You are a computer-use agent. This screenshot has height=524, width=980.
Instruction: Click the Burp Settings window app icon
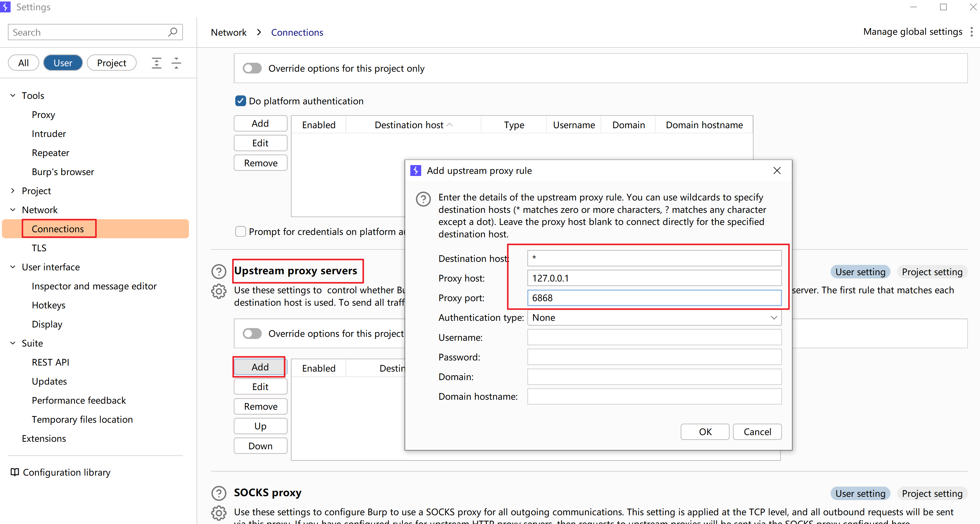[5, 7]
